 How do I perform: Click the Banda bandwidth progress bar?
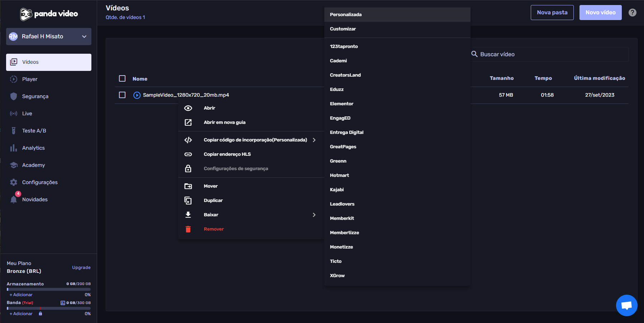49,308
